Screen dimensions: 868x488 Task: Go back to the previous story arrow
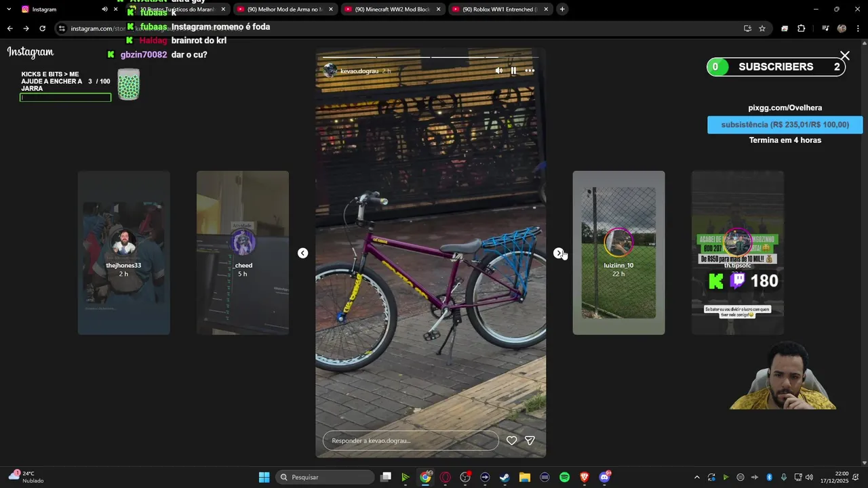click(303, 253)
